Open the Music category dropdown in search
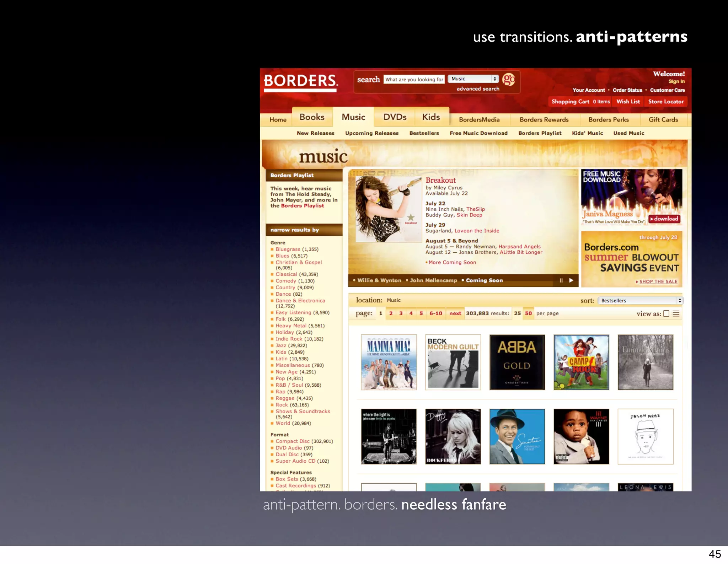The width and height of the screenshot is (728, 564). [473, 79]
